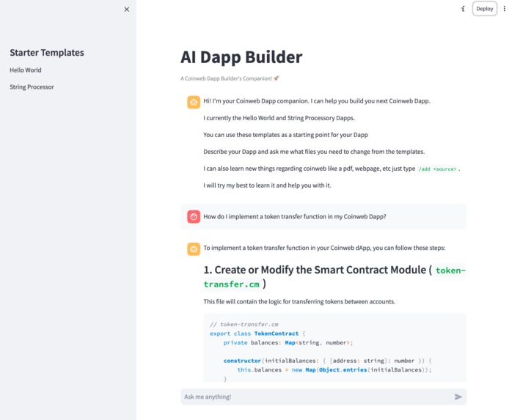This screenshot has width=509, height=420.
Task: Click the Deploy button
Action: tap(484, 9)
